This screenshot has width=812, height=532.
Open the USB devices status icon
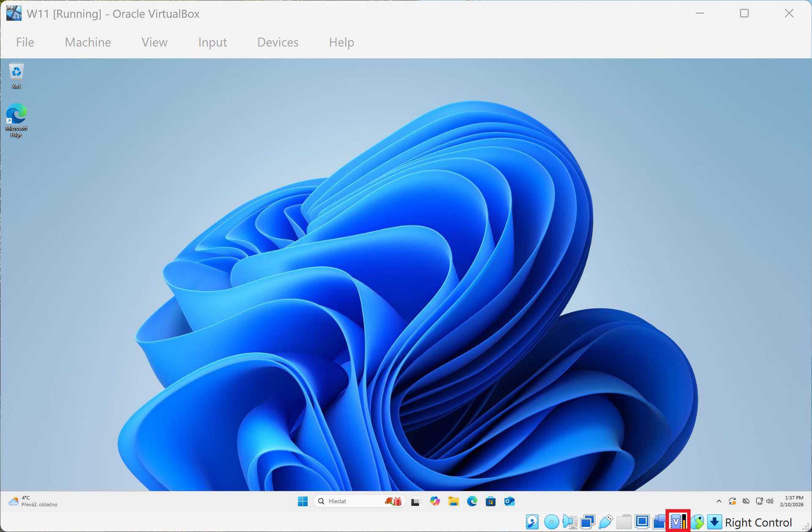pos(606,522)
